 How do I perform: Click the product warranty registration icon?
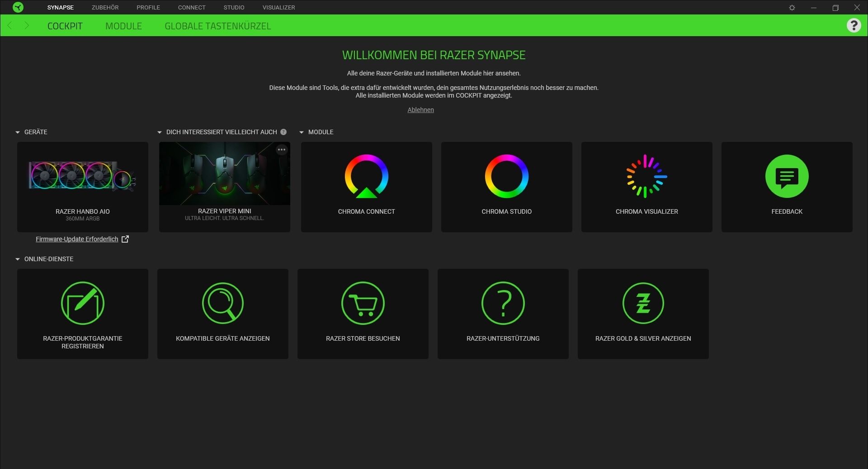[x=83, y=303]
